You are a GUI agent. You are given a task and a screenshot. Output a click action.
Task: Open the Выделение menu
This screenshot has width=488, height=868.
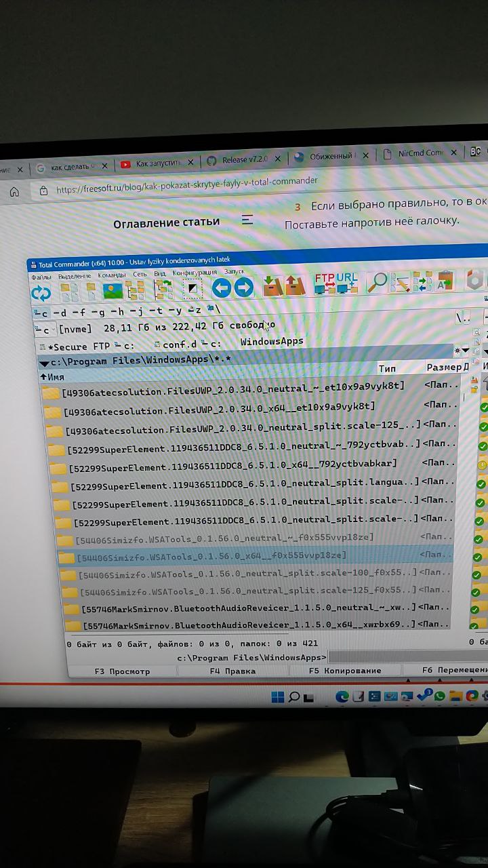coord(74,276)
